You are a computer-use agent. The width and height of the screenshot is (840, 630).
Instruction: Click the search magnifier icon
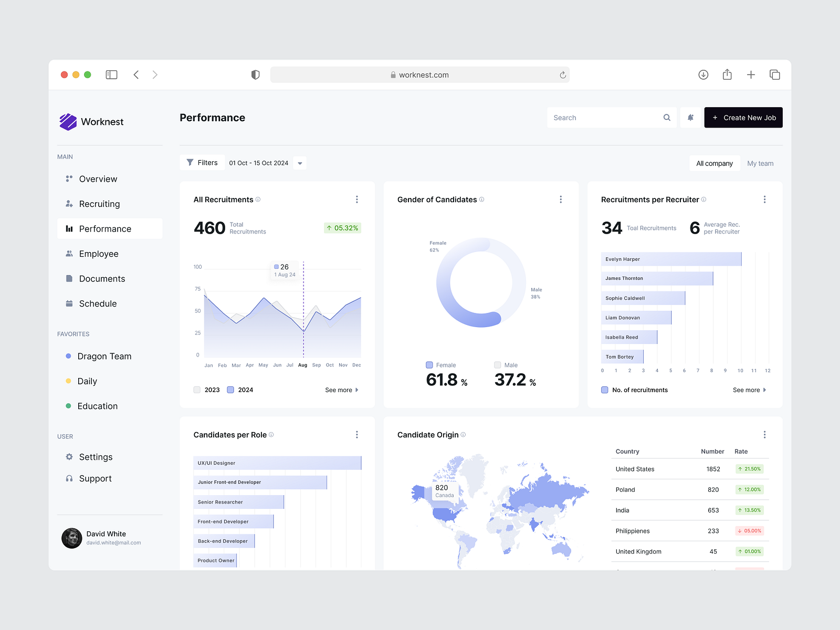coord(667,118)
